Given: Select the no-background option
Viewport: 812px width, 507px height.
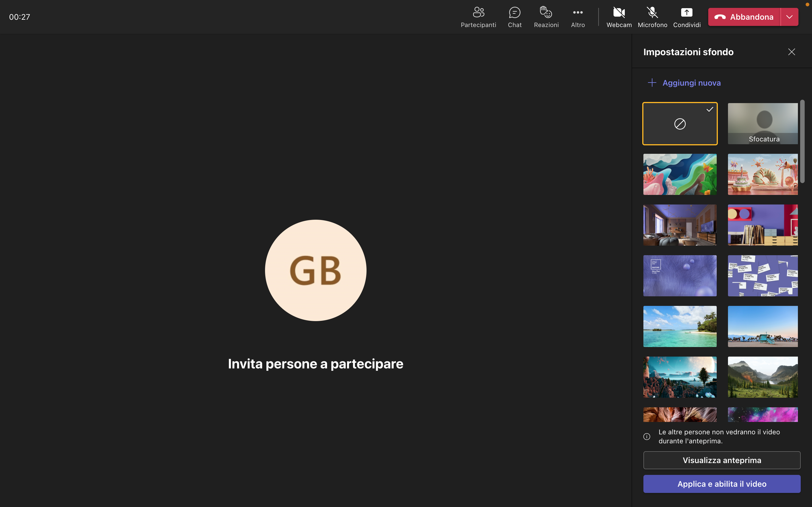Looking at the screenshot, I should pos(679,124).
